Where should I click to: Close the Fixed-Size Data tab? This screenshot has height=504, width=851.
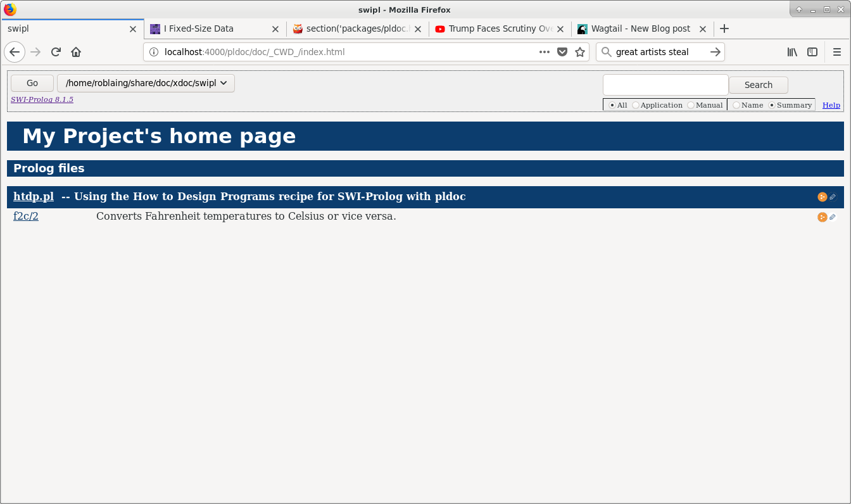point(275,28)
